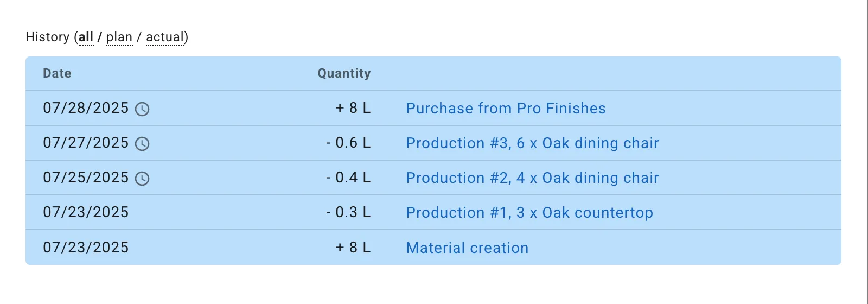This screenshot has height=304, width=868.
Task: Switch history filter to all
Action: click(x=86, y=37)
